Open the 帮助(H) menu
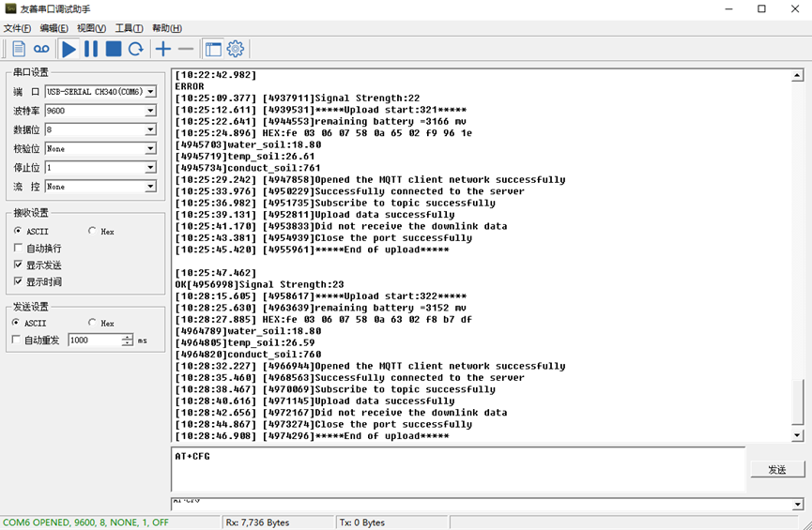The width and height of the screenshot is (812, 530). click(167, 28)
